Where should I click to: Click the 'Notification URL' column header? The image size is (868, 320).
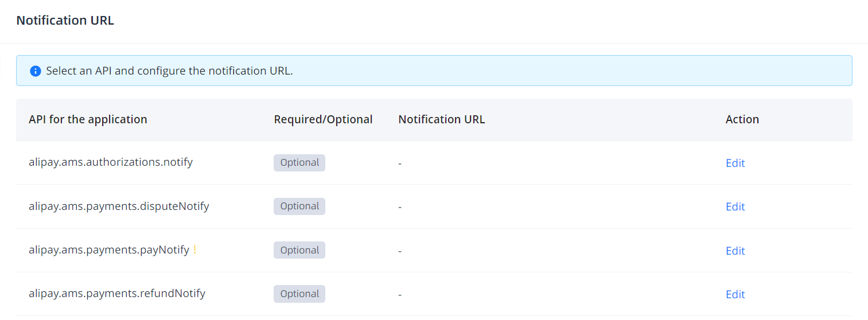(x=441, y=119)
